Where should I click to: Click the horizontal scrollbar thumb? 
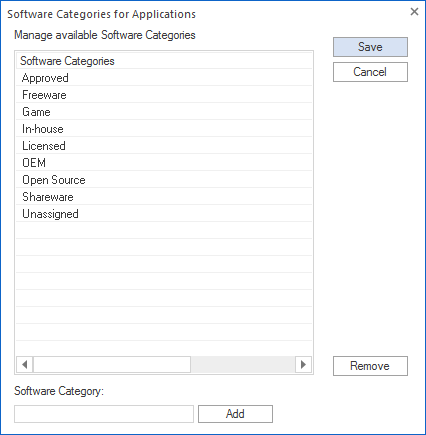click(112, 364)
